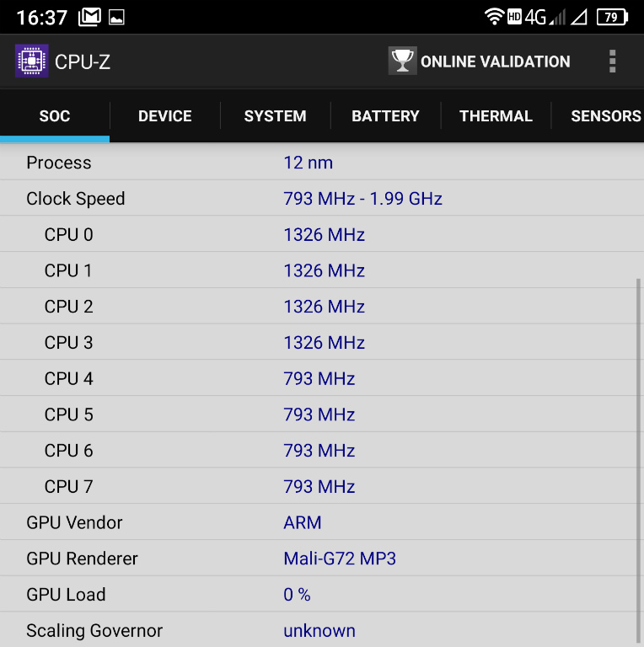
Task: Click the trophy validation icon
Action: [402, 61]
